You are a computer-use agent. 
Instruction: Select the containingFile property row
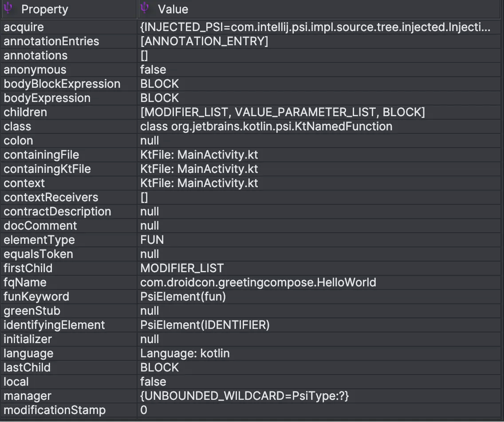pyautogui.click(x=42, y=155)
